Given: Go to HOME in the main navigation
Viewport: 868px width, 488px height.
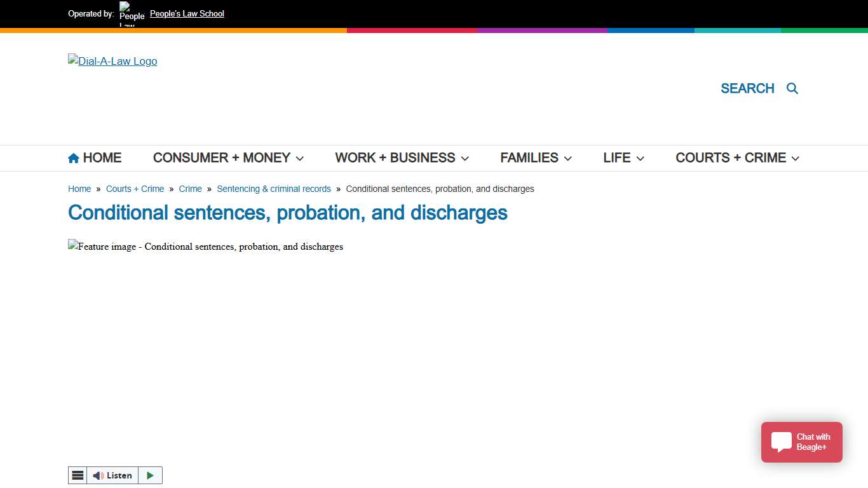Looking at the screenshot, I should pos(102,158).
